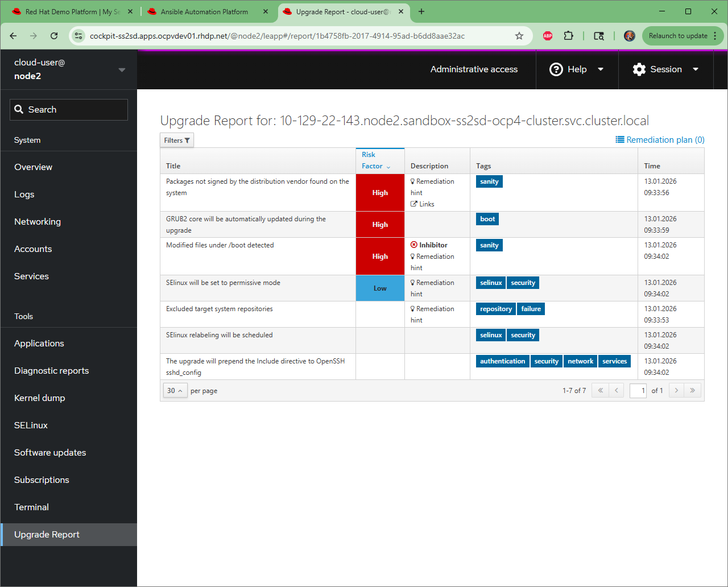
Task: Open Overview in the sidebar
Action: (69, 167)
